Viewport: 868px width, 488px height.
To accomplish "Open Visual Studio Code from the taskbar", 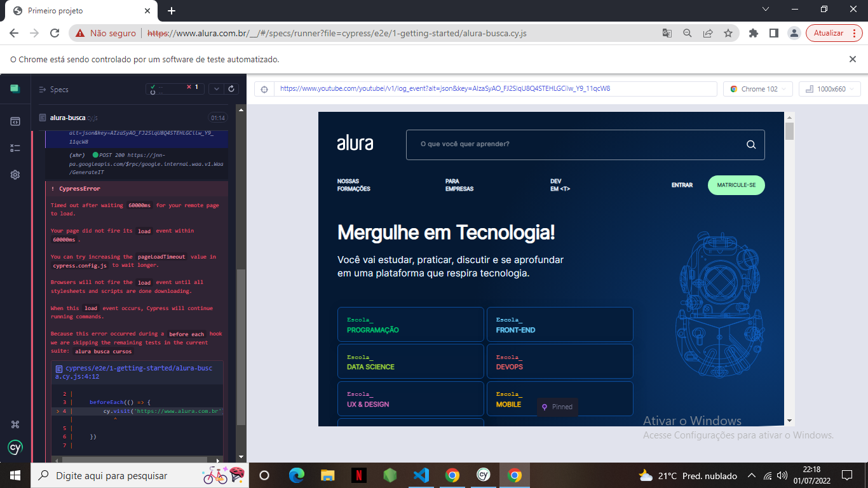I will (x=421, y=475).
